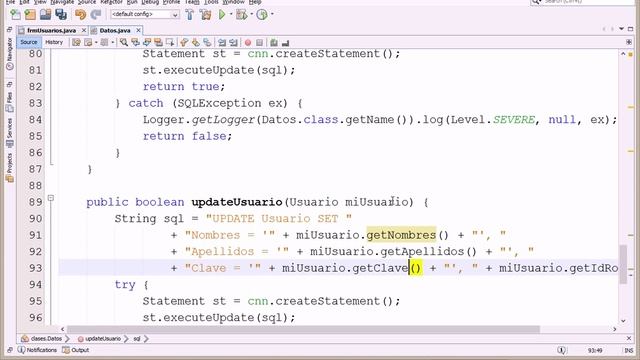The image size is (640, 360).
Task: Click the Undo arrow icon
Action: point(80,15)
